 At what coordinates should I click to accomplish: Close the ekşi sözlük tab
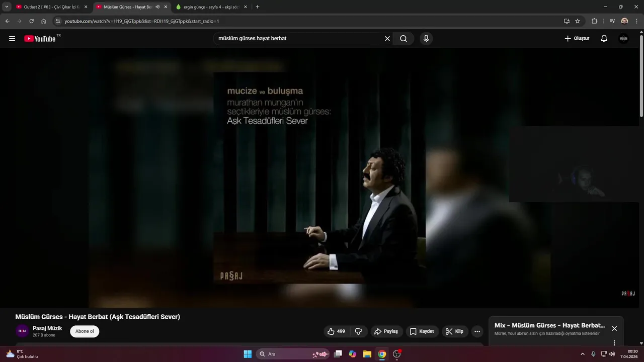click(x=246, y=7)
